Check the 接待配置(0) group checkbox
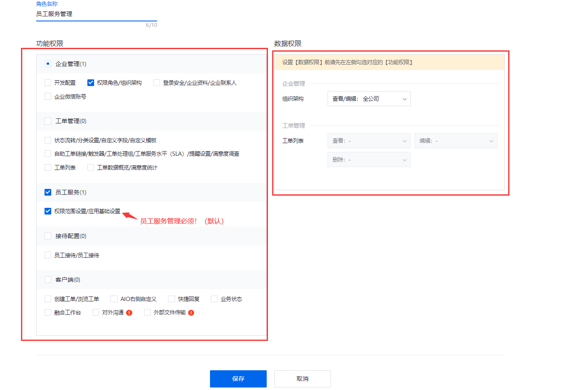The height and width of the screenshot is (390, 588). 48,236
